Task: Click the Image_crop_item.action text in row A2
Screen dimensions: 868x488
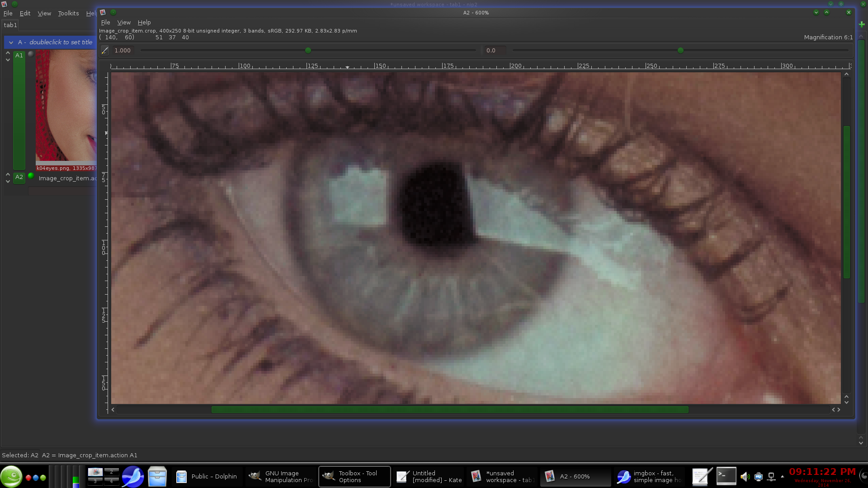Action: click(x=67, y=178)
